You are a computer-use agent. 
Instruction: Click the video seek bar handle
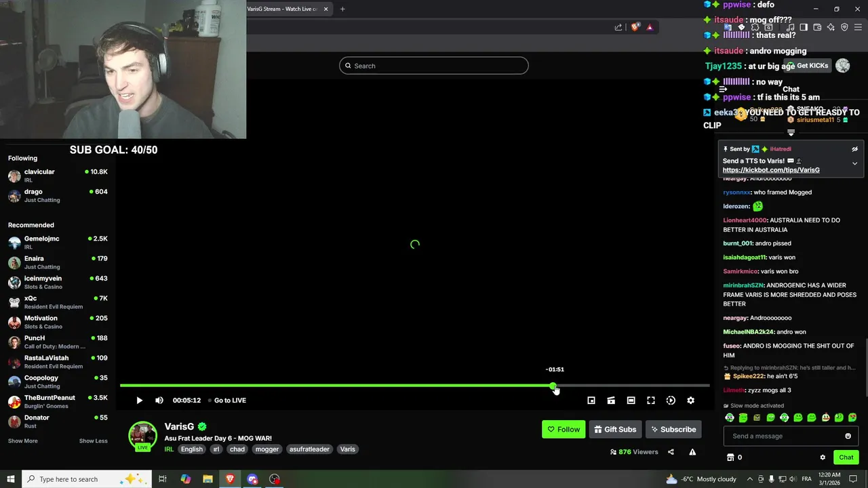pos(553,386)
